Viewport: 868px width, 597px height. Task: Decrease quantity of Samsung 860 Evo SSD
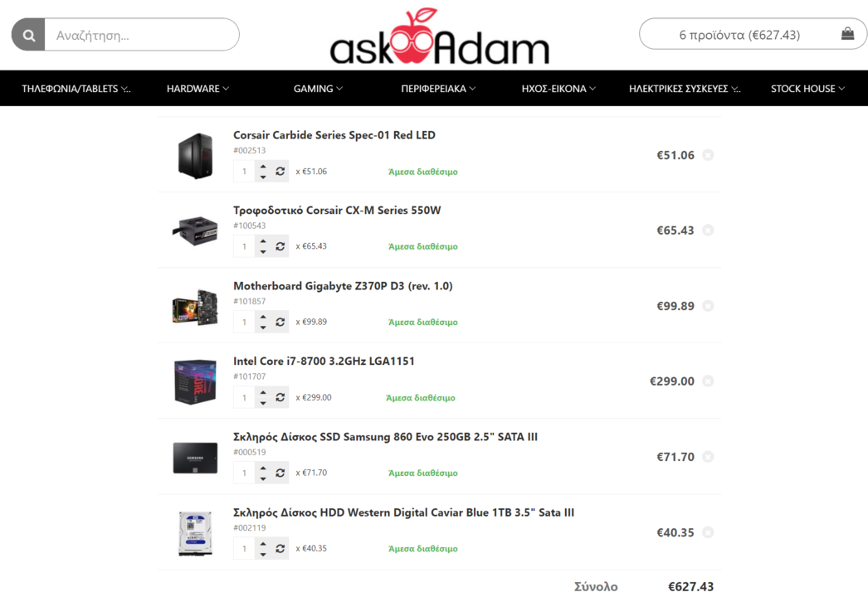[x=263, y=478]
